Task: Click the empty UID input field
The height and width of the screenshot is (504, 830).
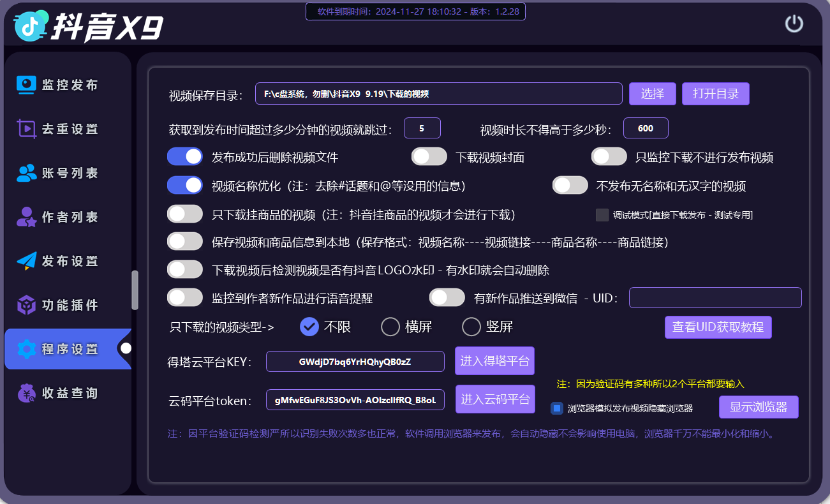Action: coord(715,298)
